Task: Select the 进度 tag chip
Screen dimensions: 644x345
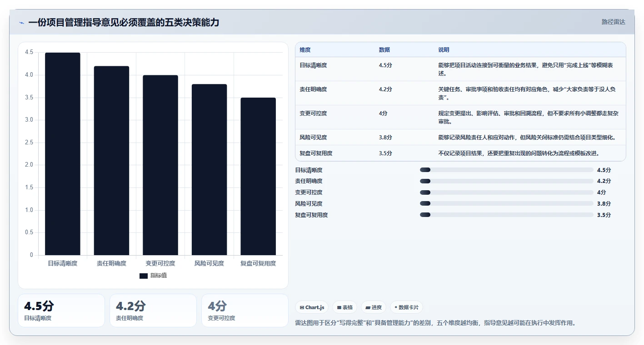Action: click(x=373, y=307)
